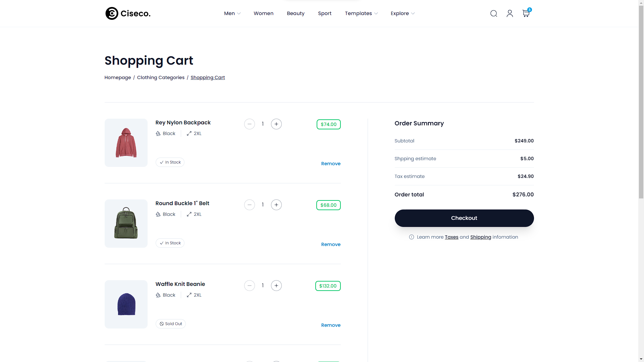The height and width of the screenshot is (362, 644).
Task: Increase Waffle Knit Beanie quantity
Action: [276, 286]
